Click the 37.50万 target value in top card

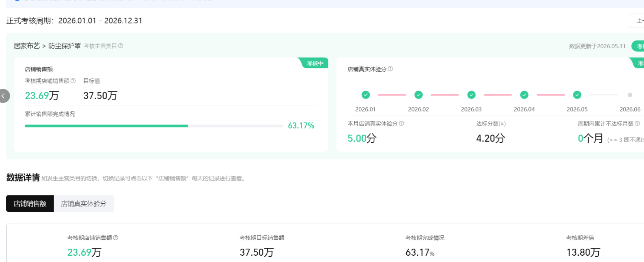point(100,96)
